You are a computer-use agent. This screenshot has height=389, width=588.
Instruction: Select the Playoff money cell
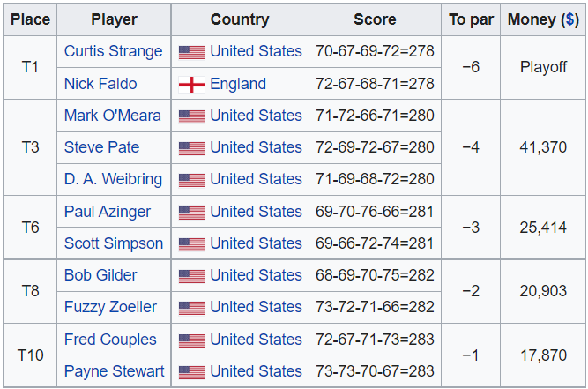(x=543, y=67)
